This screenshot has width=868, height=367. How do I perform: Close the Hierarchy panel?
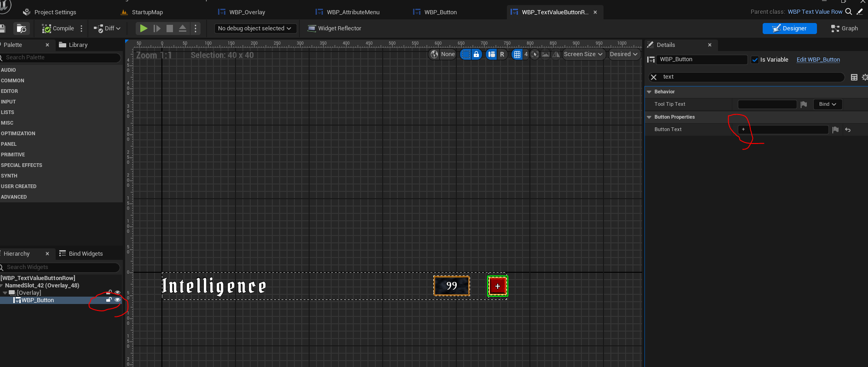click(47, 254)
